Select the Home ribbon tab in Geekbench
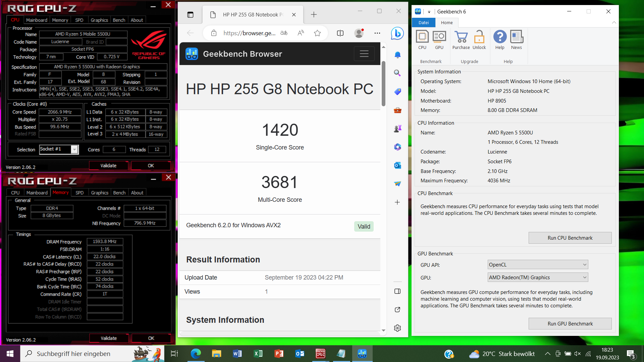 (x=447, y=22)
